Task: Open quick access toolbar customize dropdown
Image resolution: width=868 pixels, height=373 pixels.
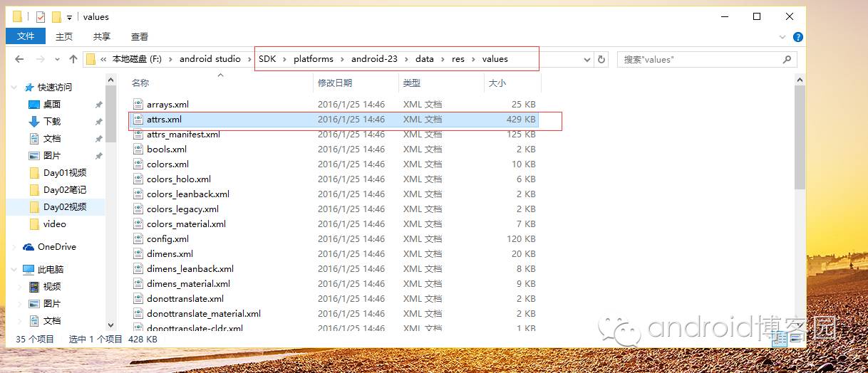Action: pyautogui.click(x=69, y=17)
